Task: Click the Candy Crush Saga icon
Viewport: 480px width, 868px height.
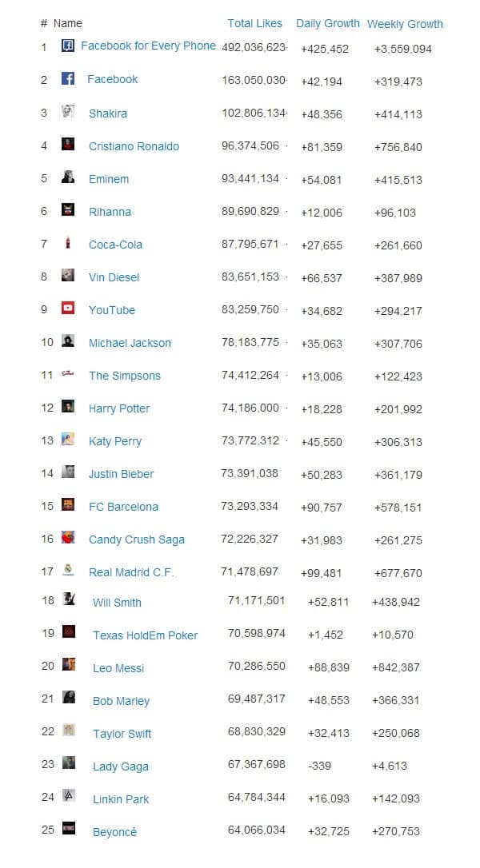Action: point(69,538)
